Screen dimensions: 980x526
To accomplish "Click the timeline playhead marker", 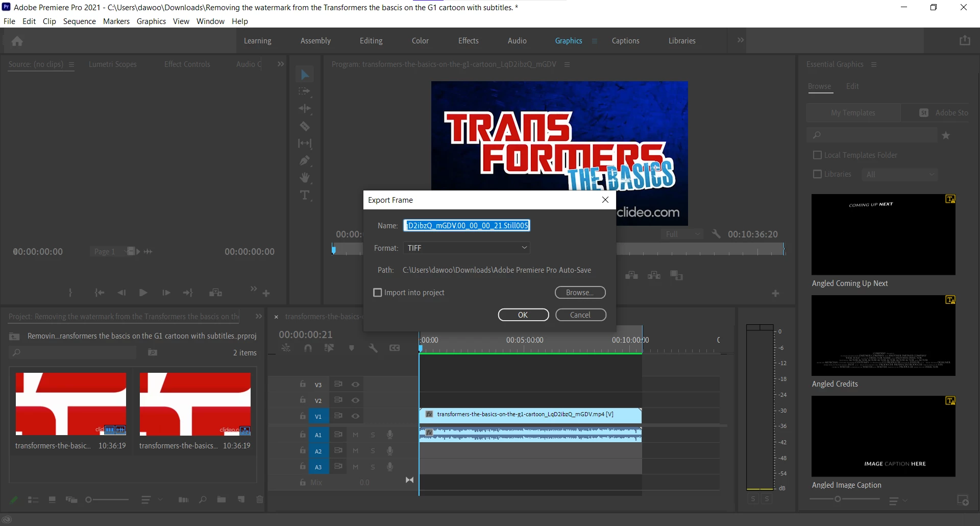I will click(x=421, y=348).
